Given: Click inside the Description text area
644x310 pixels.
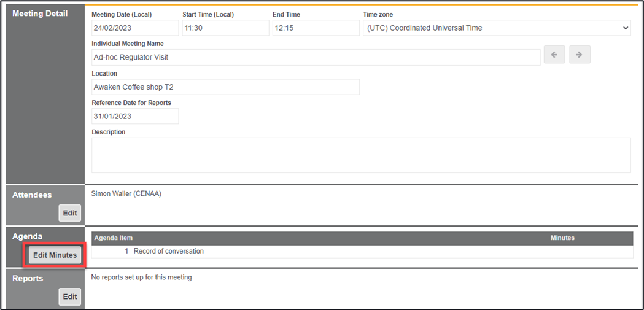Looking at the screenshot, I should pyautogui.click(x=361, y=155).
